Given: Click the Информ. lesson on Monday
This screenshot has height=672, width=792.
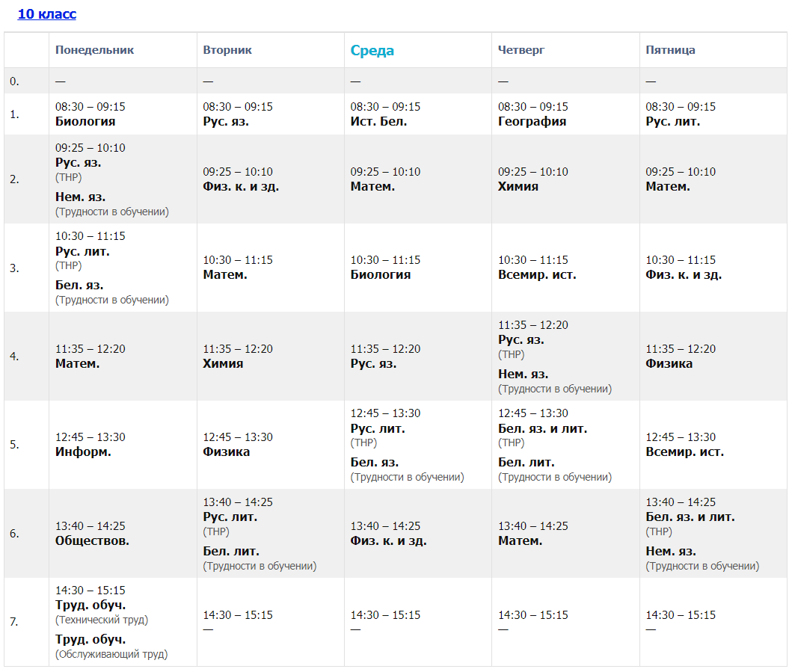Looking at the screenshot, I should pos(83,452).
